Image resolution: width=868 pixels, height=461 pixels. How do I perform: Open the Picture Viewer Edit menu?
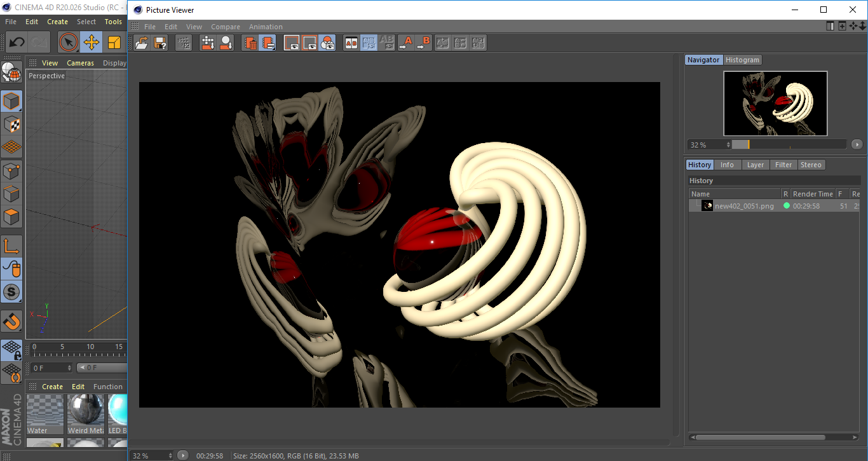[171, 27]
